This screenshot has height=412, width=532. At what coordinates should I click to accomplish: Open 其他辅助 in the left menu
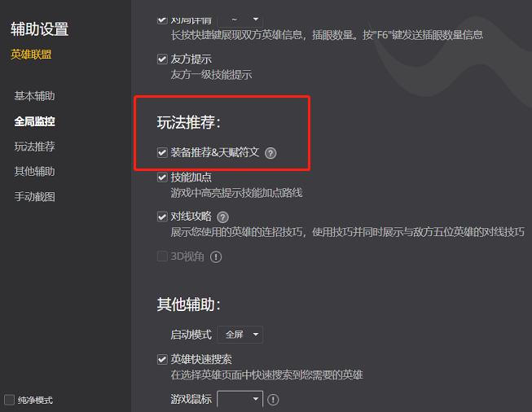click(34, 172)
